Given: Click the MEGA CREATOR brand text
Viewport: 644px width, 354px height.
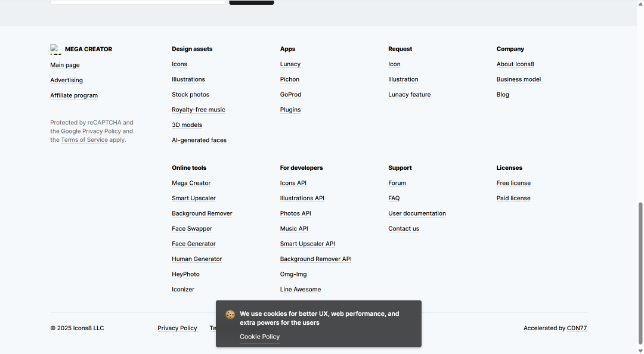Looking at the screenshot, I should (88, 49).
